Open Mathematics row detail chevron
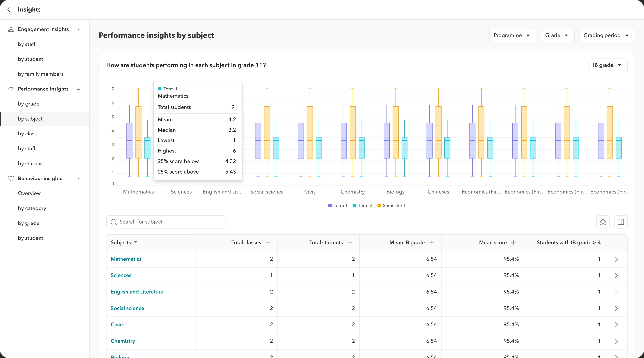 [616, 259]
